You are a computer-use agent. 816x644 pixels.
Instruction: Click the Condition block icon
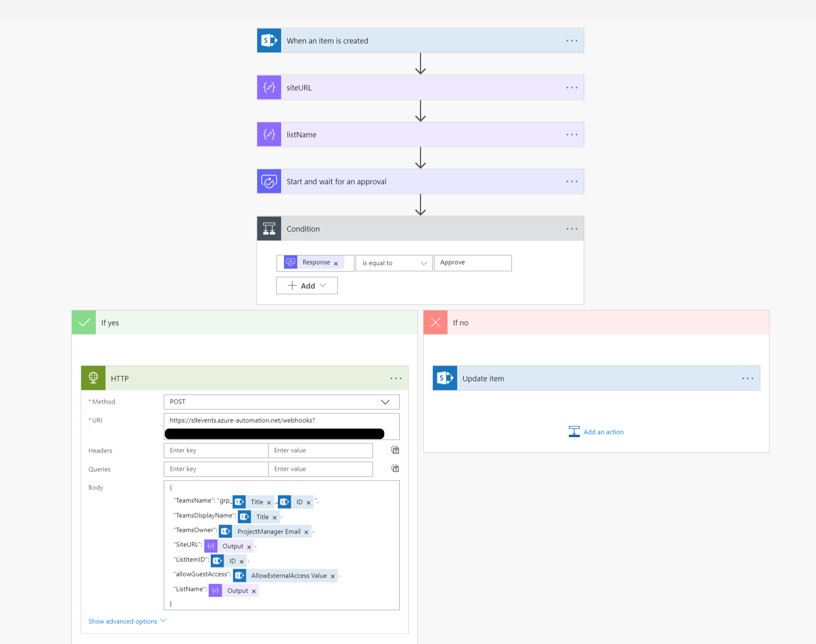click(x=269, y=228)
